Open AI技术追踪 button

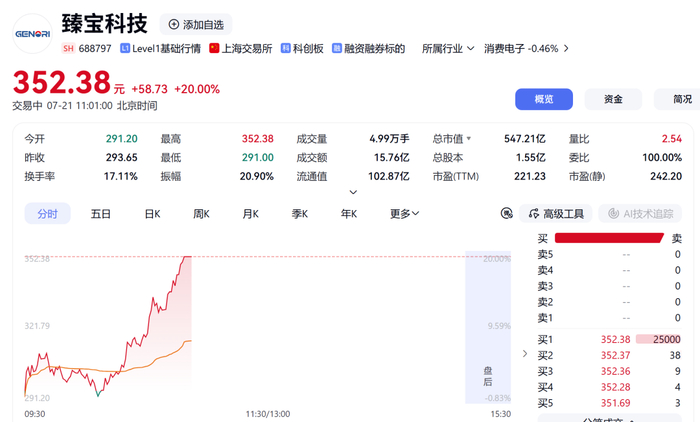coord(640,213)
